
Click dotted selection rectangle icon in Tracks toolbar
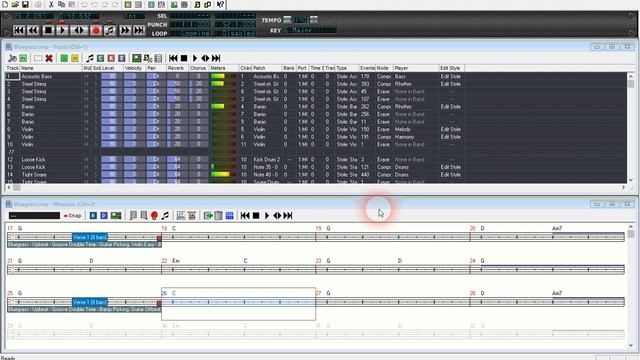point(38,58)
